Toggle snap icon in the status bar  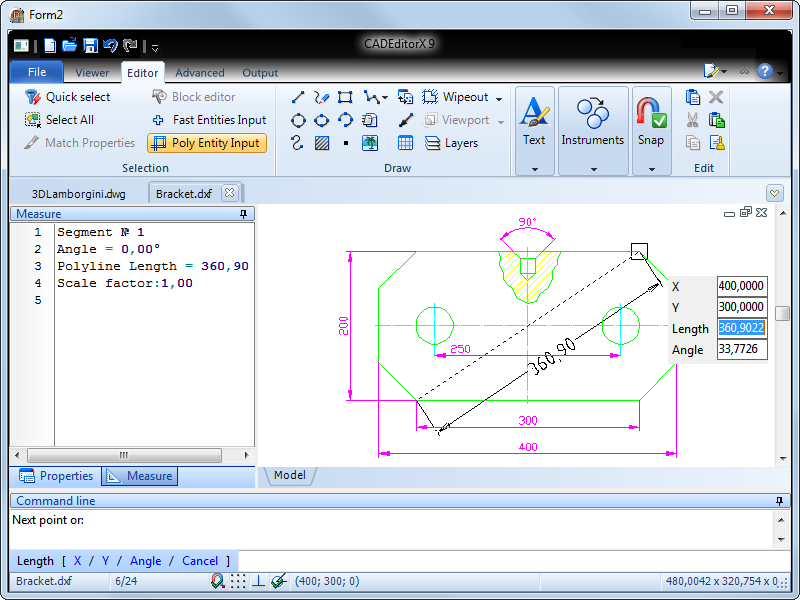tap(218, 581)
